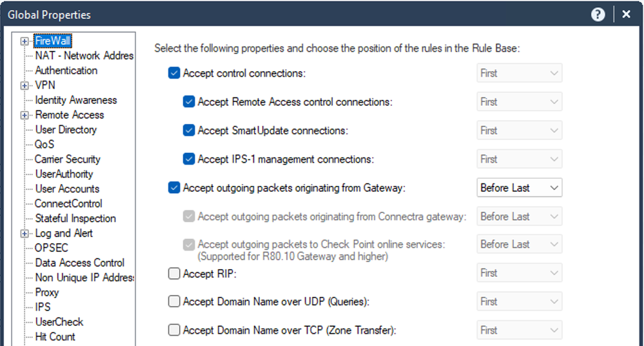Enable the Accept RIP checkbox
Screen dimensions: 644x346
[x=174, y=274]
